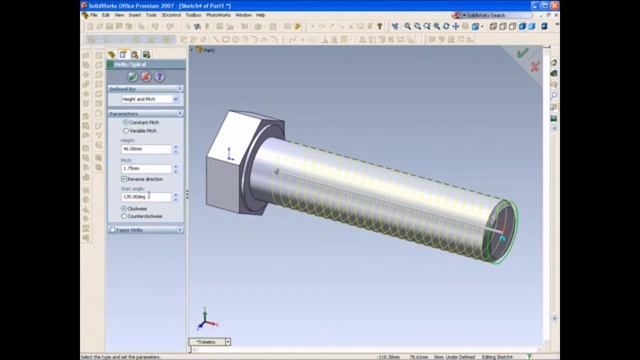Expand the Part1 flyout tree node
This screenshot has height=360, width=640.
191,50
